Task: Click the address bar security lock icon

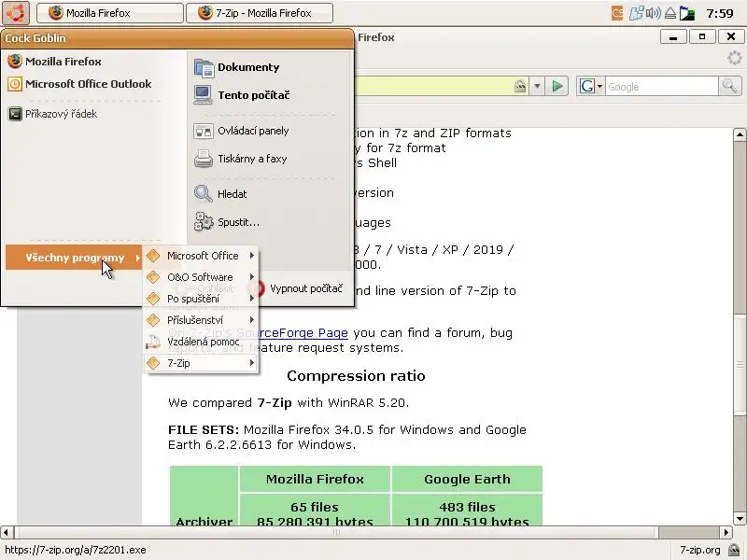Action: pos(520,86)
